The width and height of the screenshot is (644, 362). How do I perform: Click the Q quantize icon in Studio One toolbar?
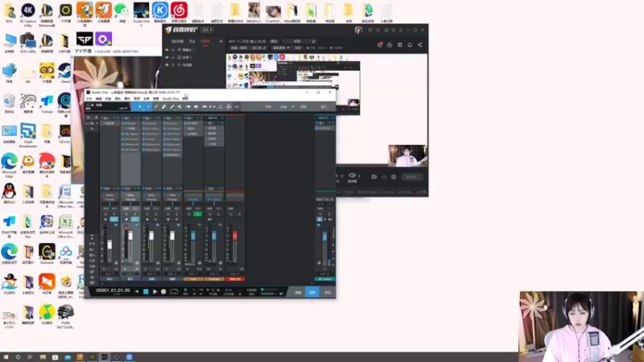click(x=221, y=107)
